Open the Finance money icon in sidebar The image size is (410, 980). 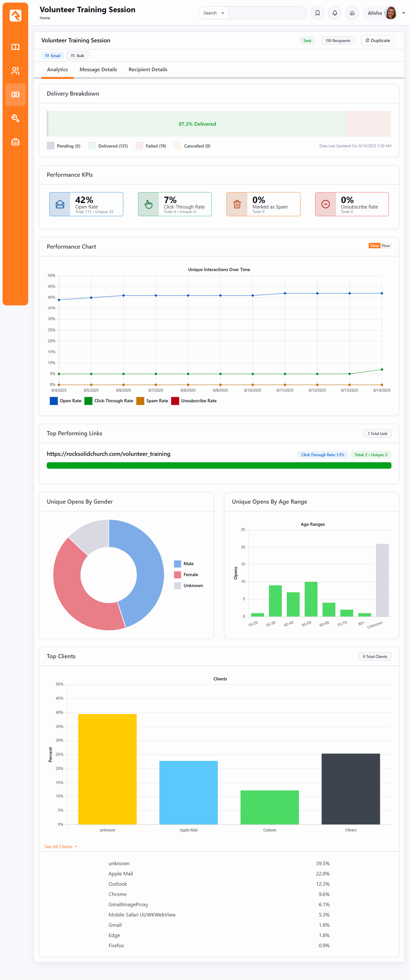pyautogui.click(x=15, y=94)
